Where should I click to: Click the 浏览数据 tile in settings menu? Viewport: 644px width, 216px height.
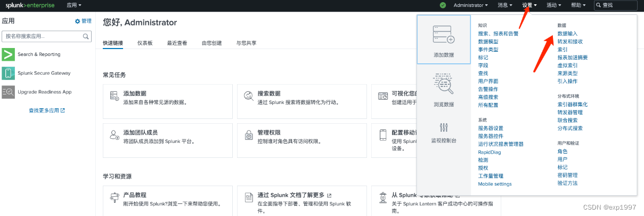tap(443, 90)
